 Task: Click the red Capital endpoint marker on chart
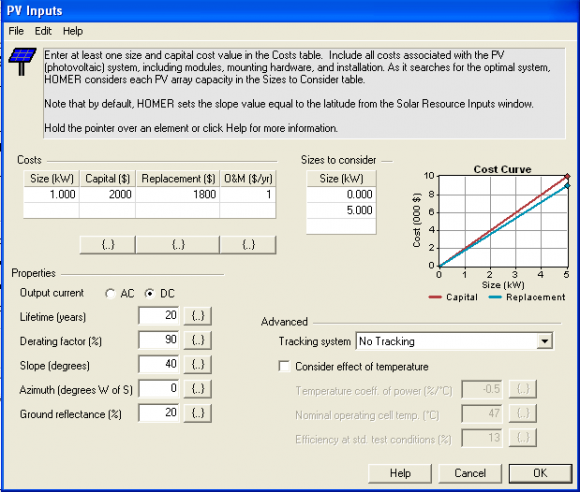click(567, 176)
